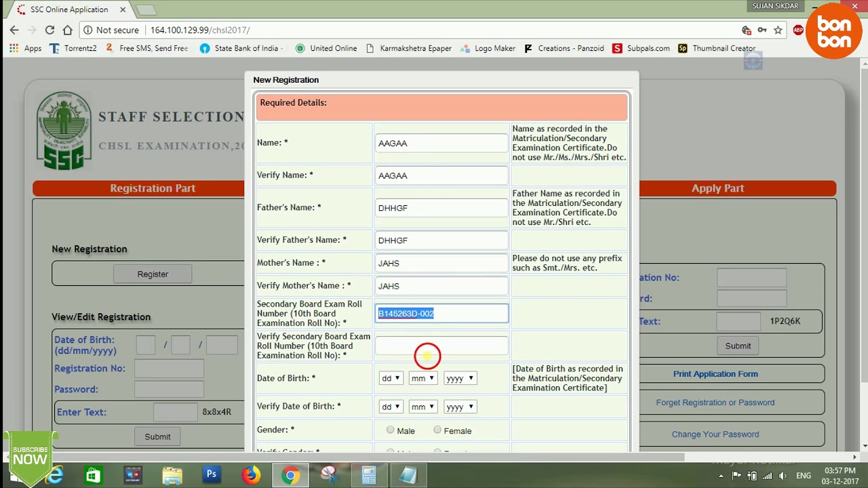Click the Mother's Name field containing JAHS
The width and height of the screenshot is (868, 488).
441,263
